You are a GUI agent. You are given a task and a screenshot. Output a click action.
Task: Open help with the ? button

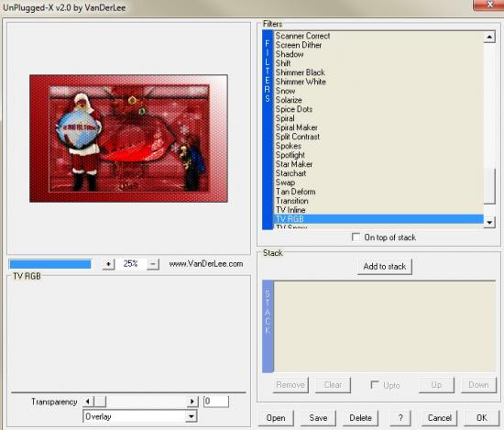tap(400, 418)
